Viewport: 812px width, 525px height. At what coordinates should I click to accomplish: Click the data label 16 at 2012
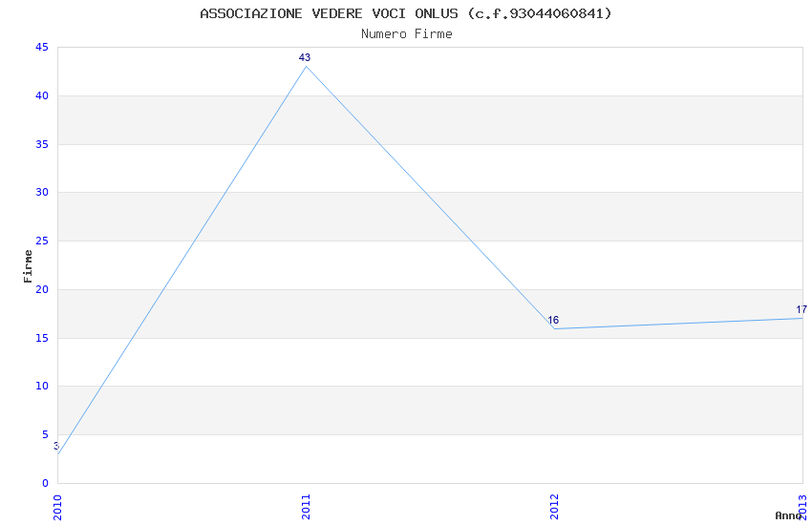pos(553,320)
